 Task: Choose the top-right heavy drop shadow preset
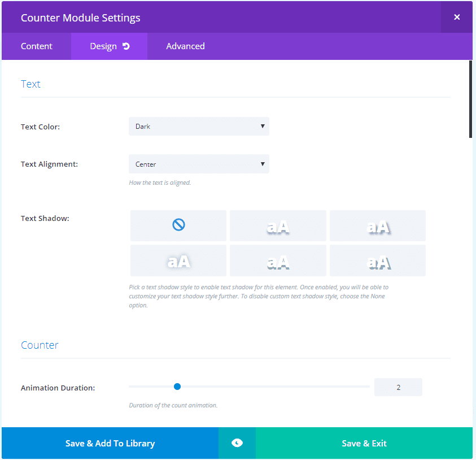click(378, 226)
